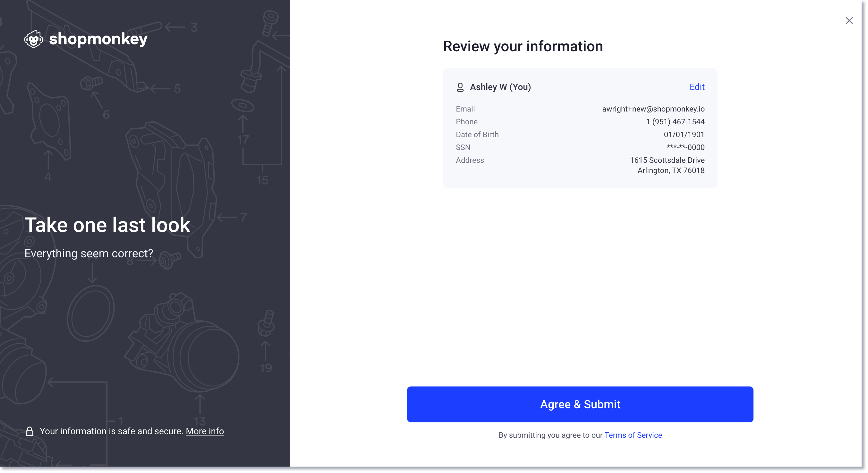This screenshot has width=868, height=473.
Task: Click the Agree & Submit button
Action: pyautogui.click(x=580, y=404)
